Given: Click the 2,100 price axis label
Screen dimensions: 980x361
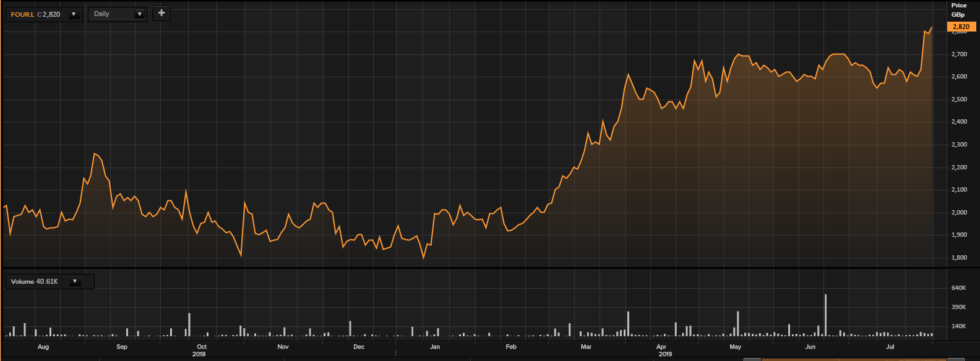Looking at the screenshot, I should pos(959,190).
